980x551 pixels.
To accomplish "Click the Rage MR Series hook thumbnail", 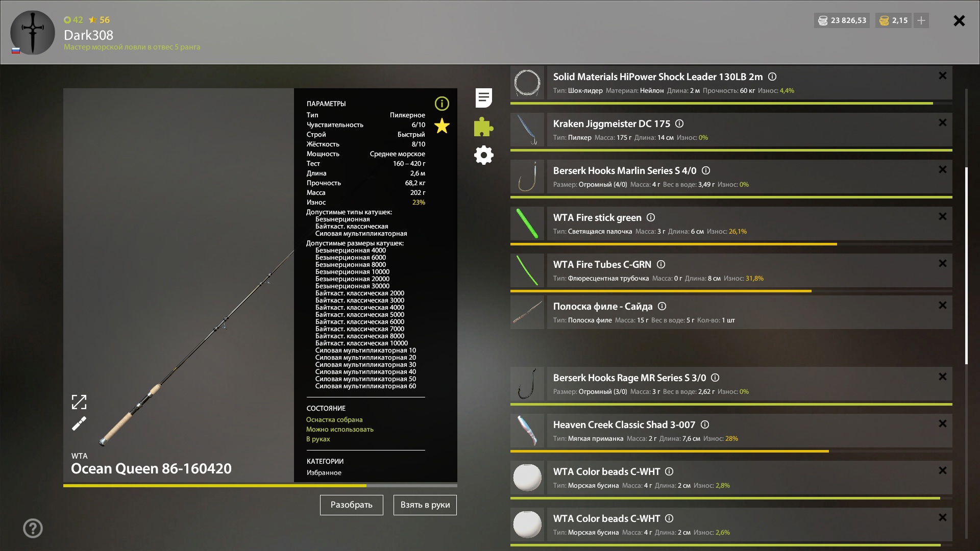I will (527, 384).
